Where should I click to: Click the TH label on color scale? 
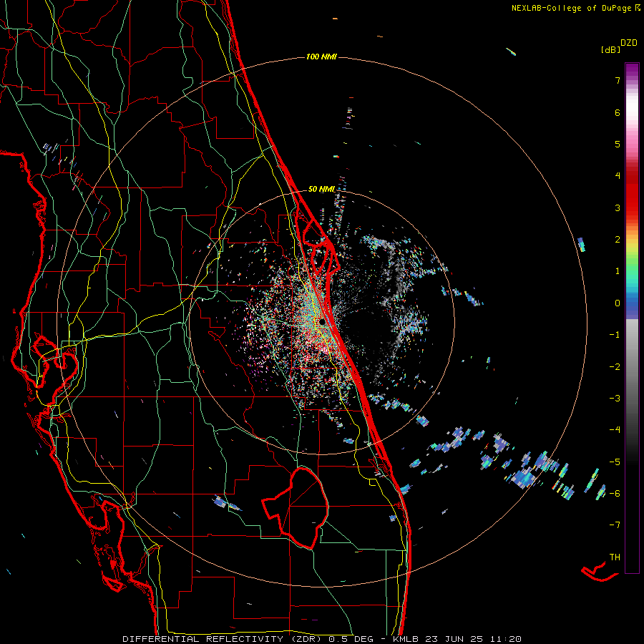click(x=615, y=557)
